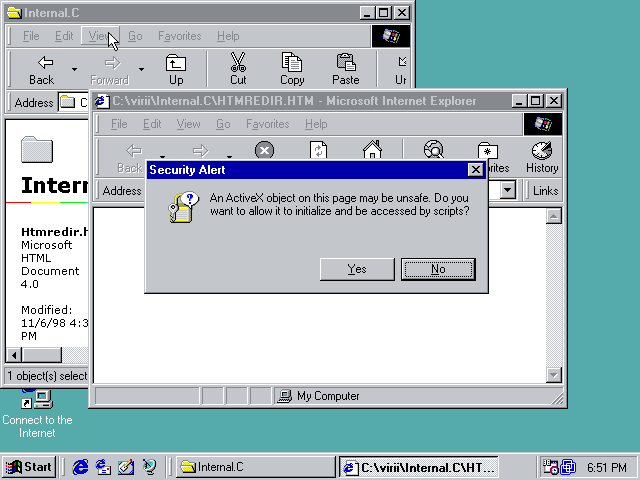Open Favorites menu in Internal.C window

180,36
